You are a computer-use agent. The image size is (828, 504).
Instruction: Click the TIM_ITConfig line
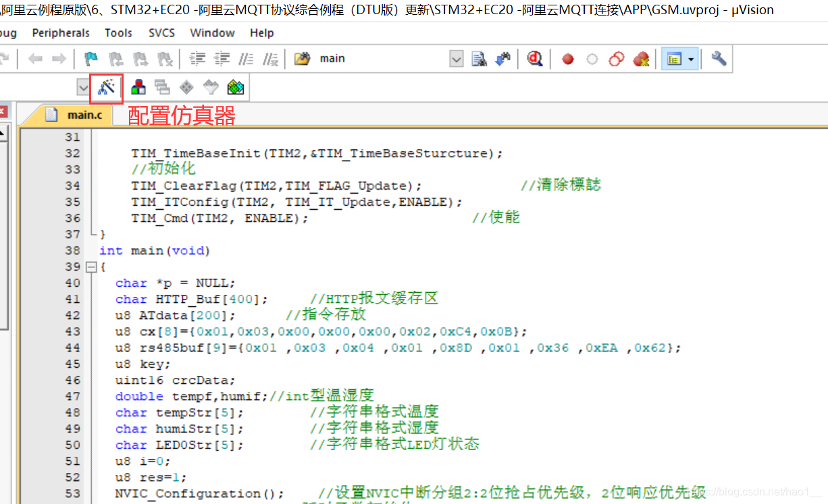click(297, 202)
